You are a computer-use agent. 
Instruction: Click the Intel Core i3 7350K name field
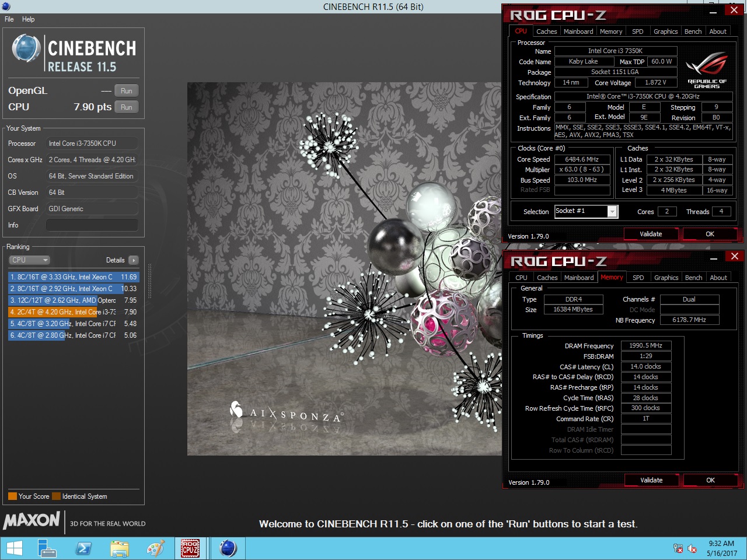click(615, 51)
